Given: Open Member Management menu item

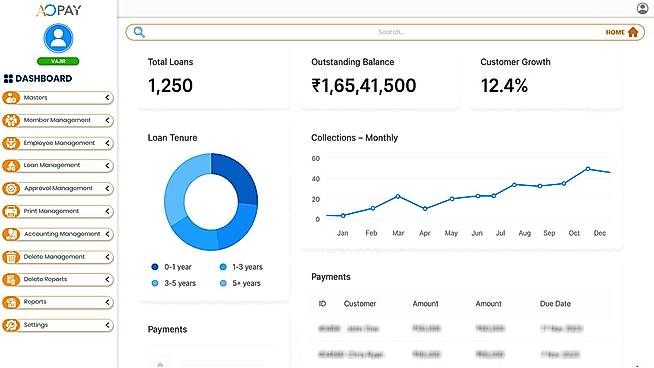Looking at the screenshot, I should point(58,121).
